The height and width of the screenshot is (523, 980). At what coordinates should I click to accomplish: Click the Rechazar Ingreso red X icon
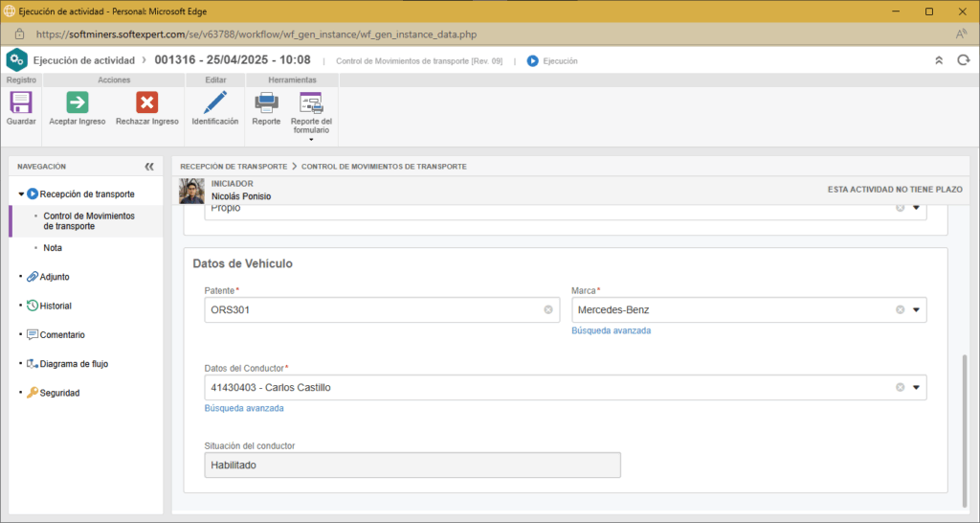146,102
